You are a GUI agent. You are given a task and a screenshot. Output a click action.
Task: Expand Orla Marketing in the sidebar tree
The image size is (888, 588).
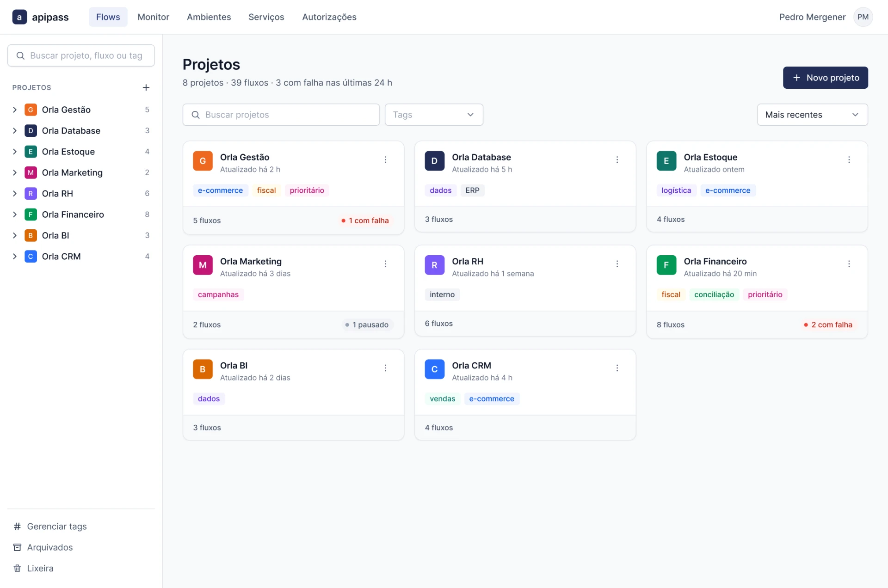pyautogui.click(x=15, y=172)
